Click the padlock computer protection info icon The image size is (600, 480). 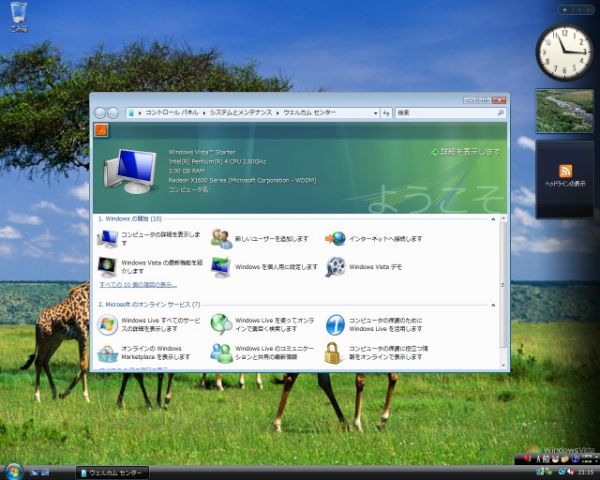(335, 352)
